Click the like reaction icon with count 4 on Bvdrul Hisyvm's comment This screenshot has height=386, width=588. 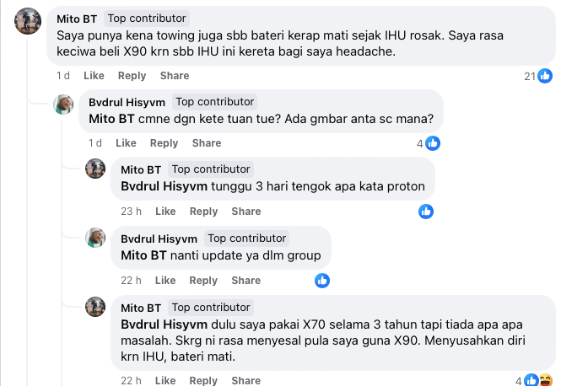click(x=429, y=143)
